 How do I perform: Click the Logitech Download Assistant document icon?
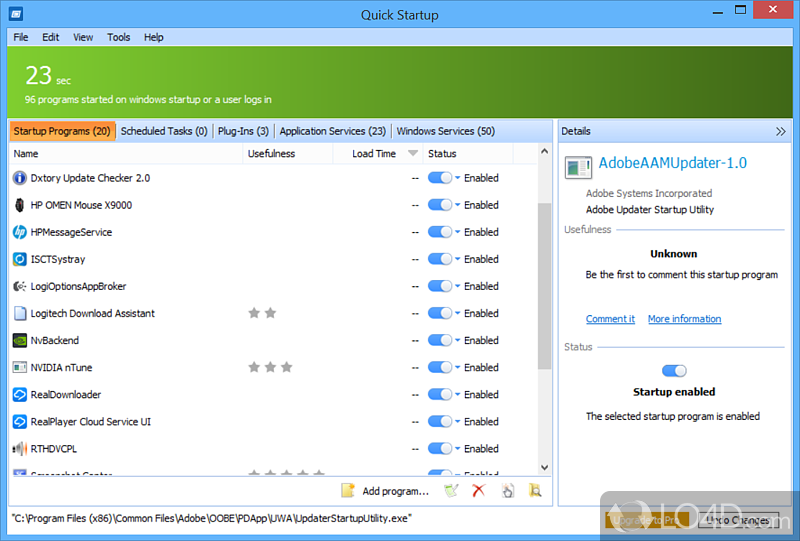tap(19, 313)
